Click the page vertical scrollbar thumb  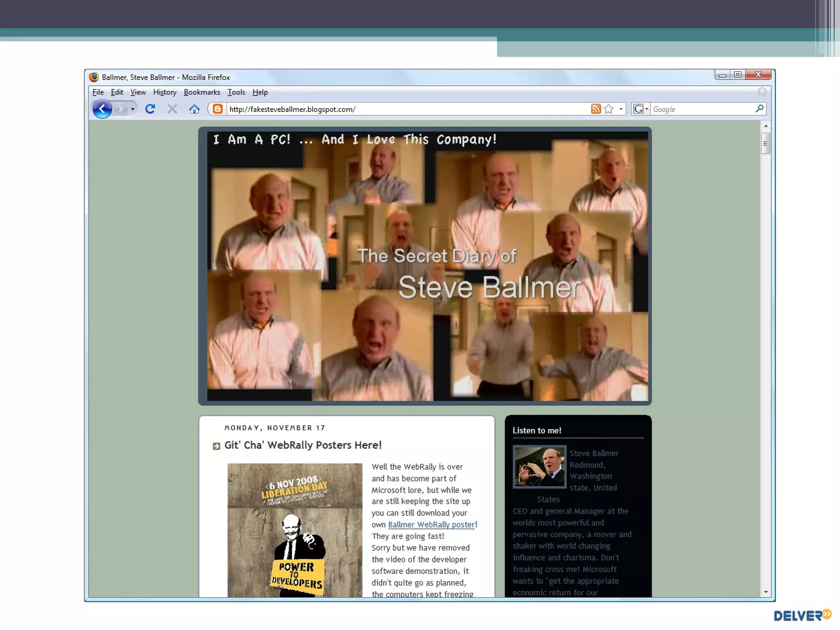(x=765, y=144)
